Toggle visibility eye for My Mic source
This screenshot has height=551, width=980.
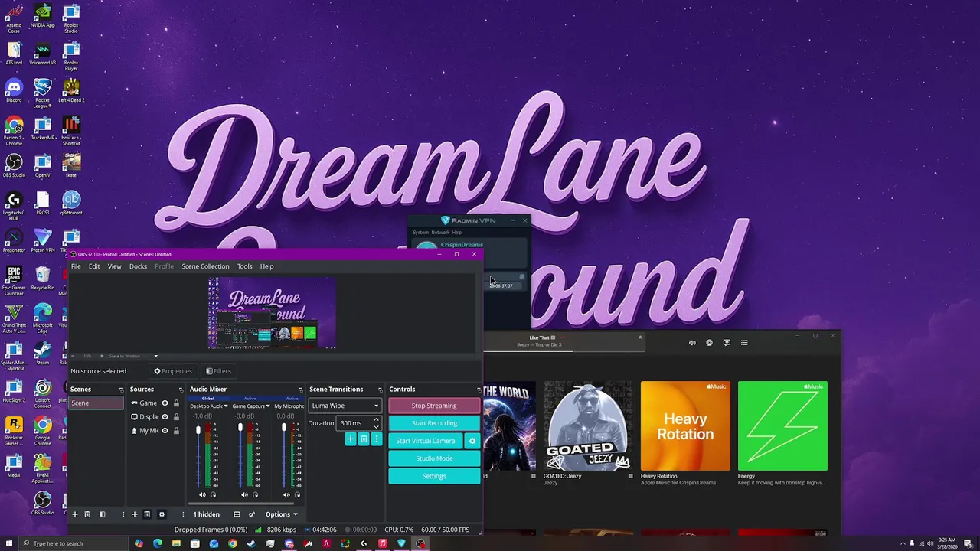click(165, 431)
